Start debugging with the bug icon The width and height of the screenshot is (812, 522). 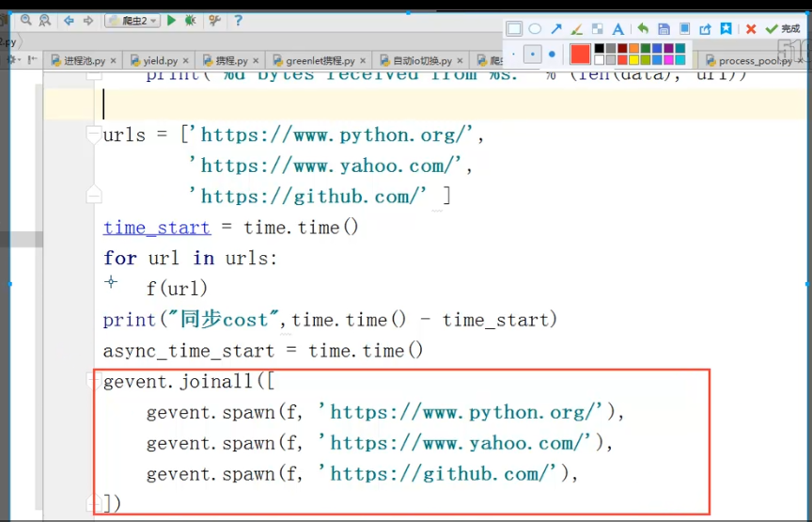pyautogui.click(x=190, y=21)
